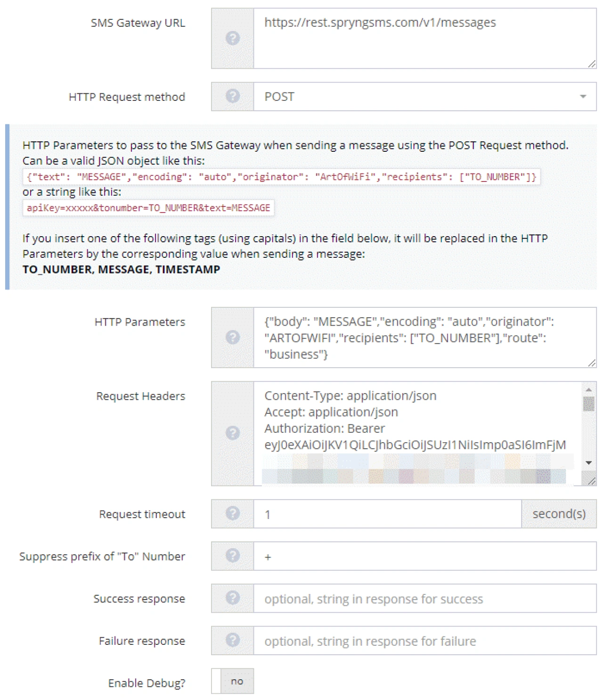
Task: Open the HTTP Parameters help icon
Action: [232, 338]
